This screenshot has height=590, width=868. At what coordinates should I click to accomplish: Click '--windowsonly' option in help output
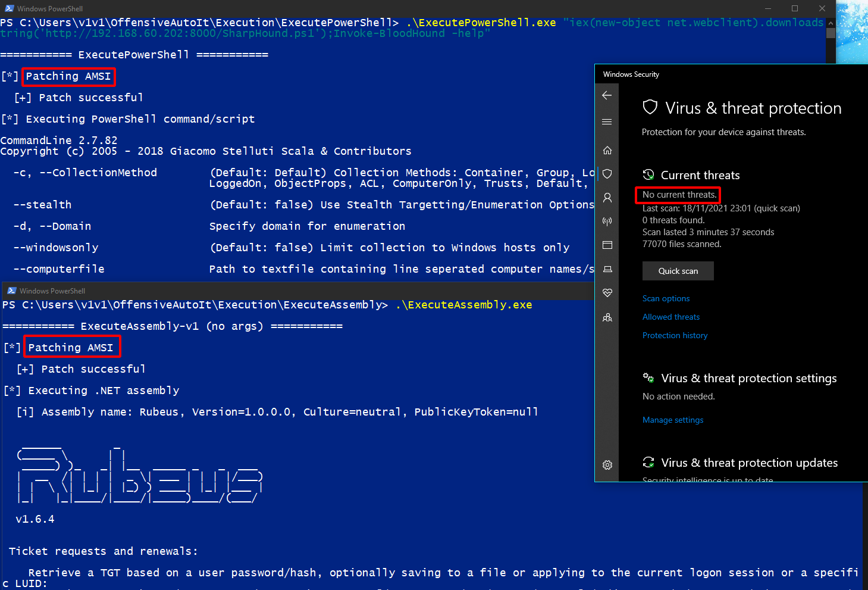[x=56, y=248]
